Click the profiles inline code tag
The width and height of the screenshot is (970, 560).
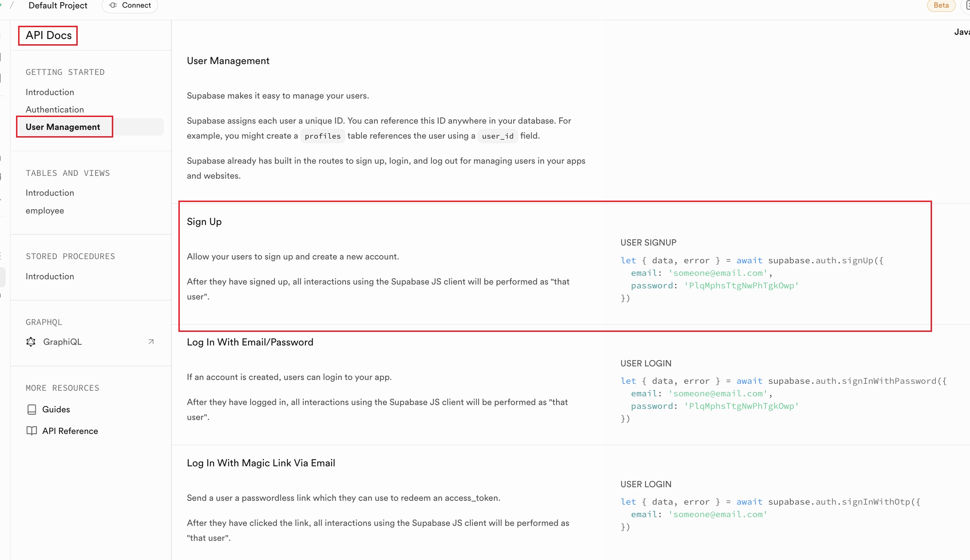pos(322,136)
